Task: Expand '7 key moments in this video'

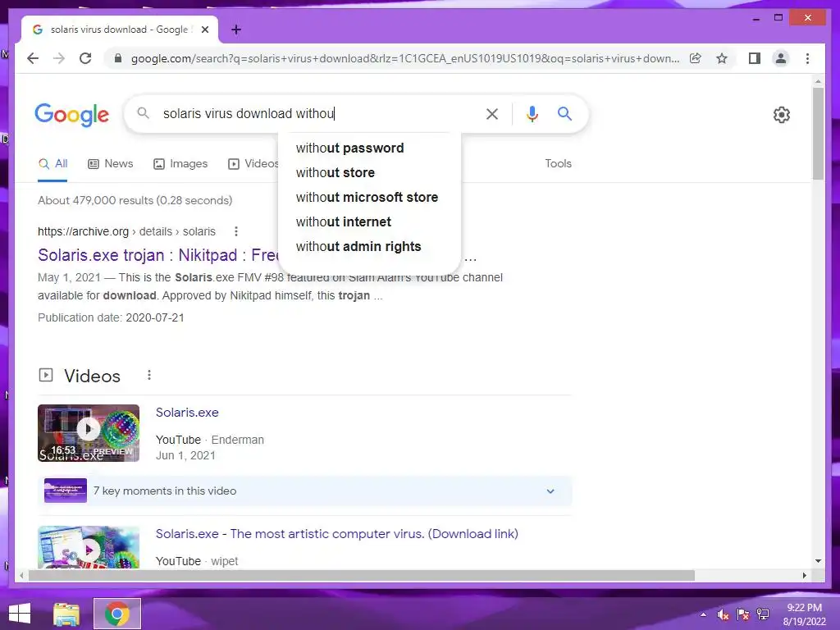Action: pos(305,491)
